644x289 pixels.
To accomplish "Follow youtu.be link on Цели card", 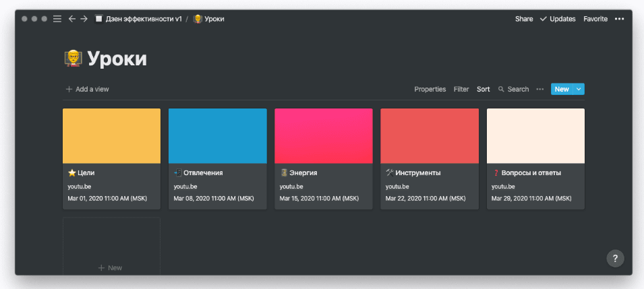I will [x=80, y=187].
